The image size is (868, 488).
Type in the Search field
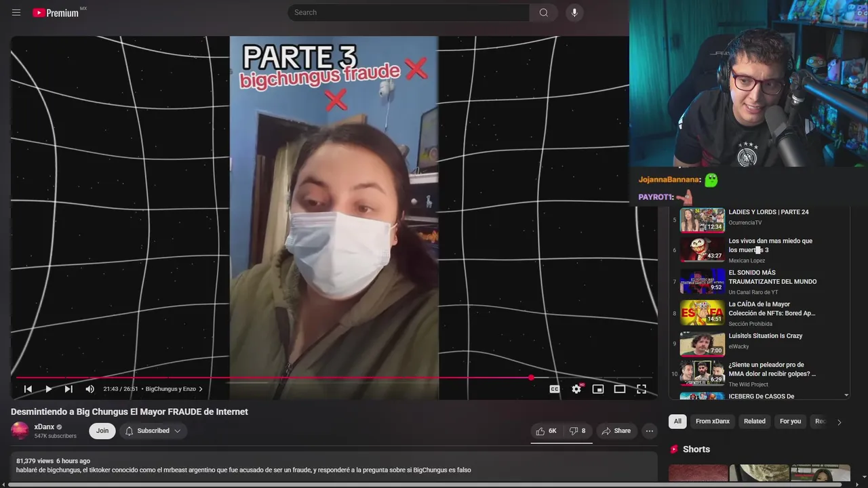408,12
